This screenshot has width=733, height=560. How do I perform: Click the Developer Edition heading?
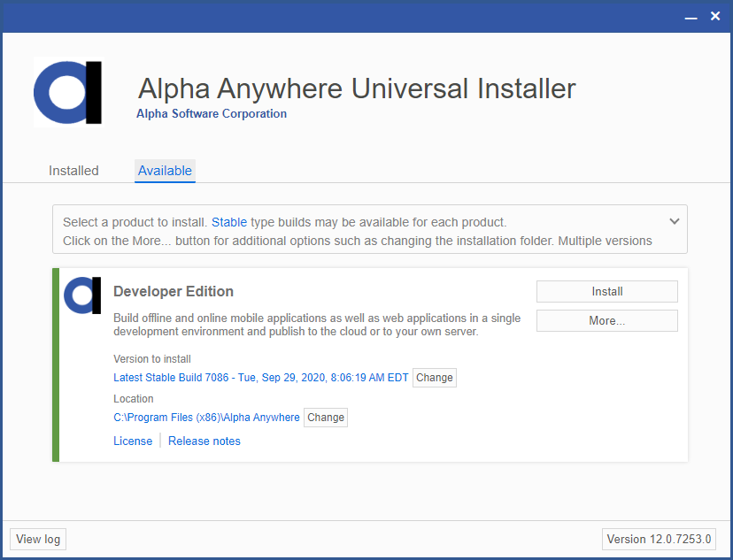click(x=174, y=291)
